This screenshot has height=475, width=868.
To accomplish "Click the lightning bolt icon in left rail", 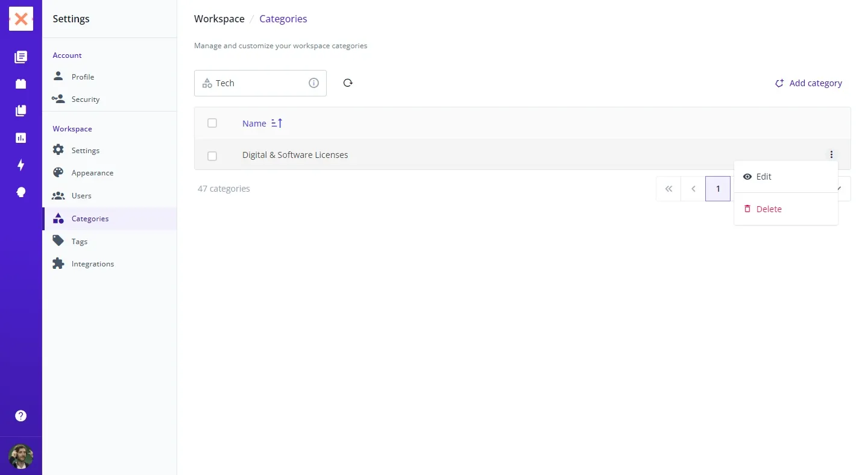I will point(21,165).
